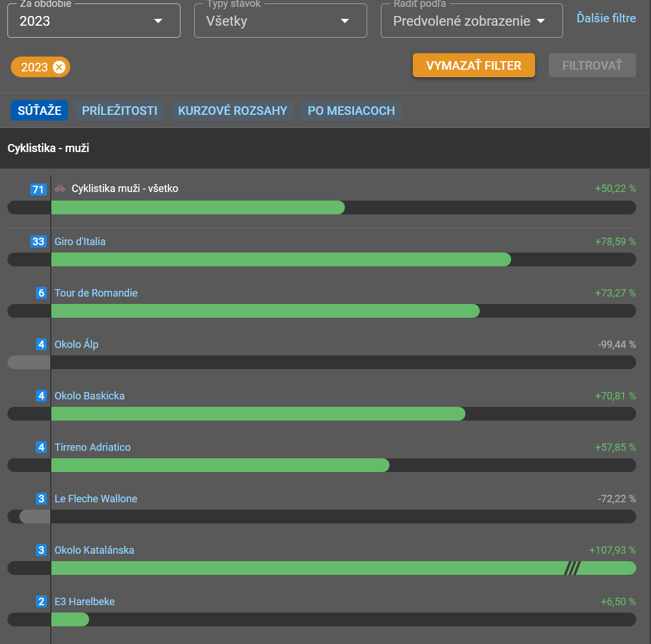Click the green Tirreno Adriatico progress bar

pyautogui.click(x=220, y=465)
